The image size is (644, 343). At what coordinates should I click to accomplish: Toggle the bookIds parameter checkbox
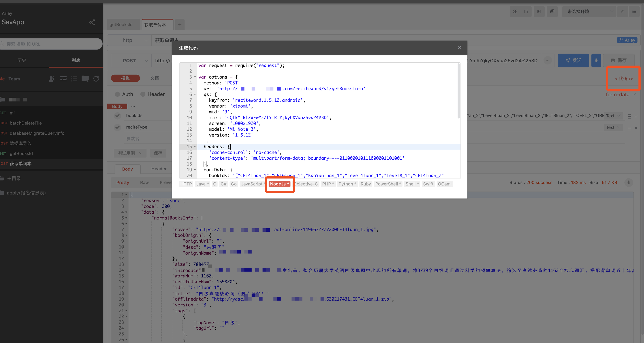(118, 115)
